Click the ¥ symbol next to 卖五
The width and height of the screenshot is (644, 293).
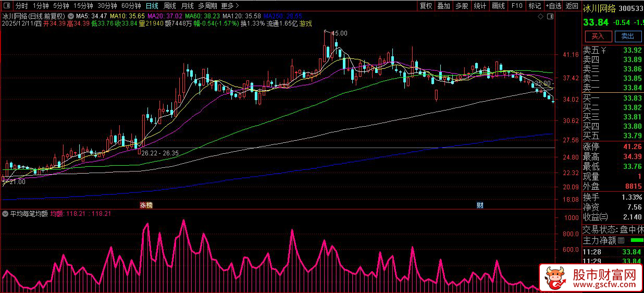click(603, 51)
